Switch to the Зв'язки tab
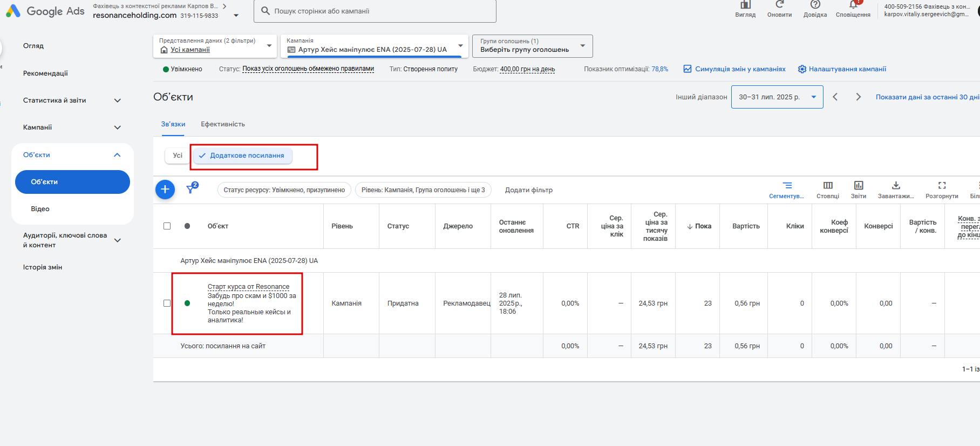This screenshot has width=980, height=446. click(x=173, y=124)
